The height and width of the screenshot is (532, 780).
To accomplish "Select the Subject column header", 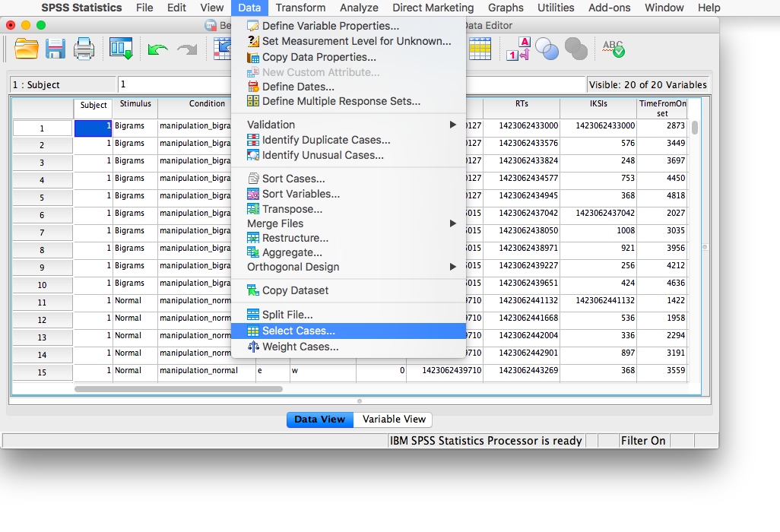I will point(93,109).
